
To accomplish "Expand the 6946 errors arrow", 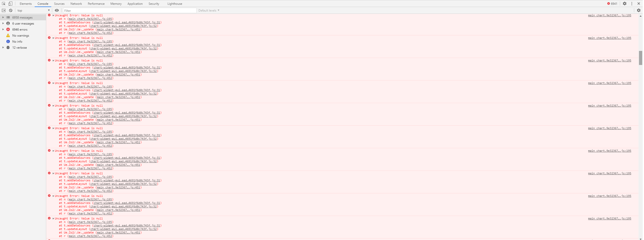I will pyautogui.click(x=3, y=29).
